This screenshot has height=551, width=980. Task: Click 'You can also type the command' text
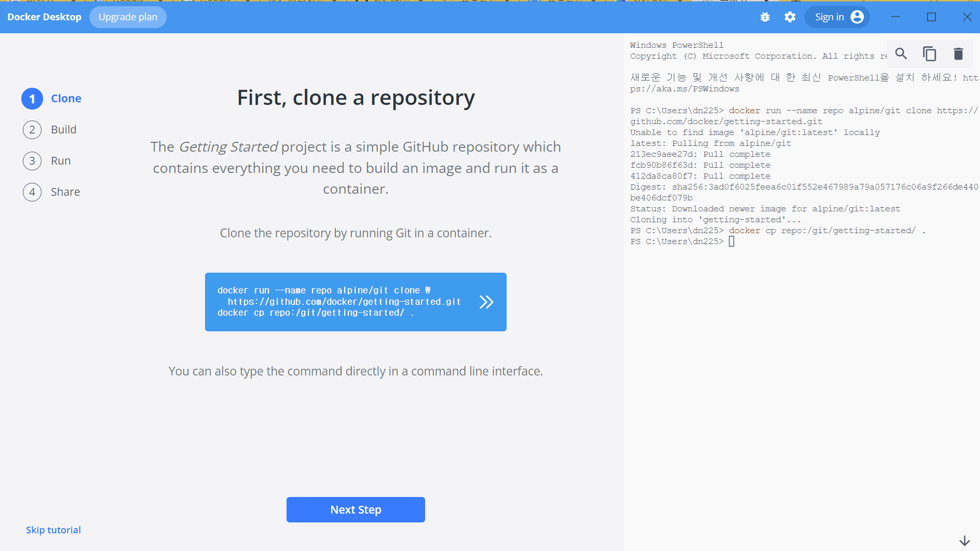[x=356, y=371]
